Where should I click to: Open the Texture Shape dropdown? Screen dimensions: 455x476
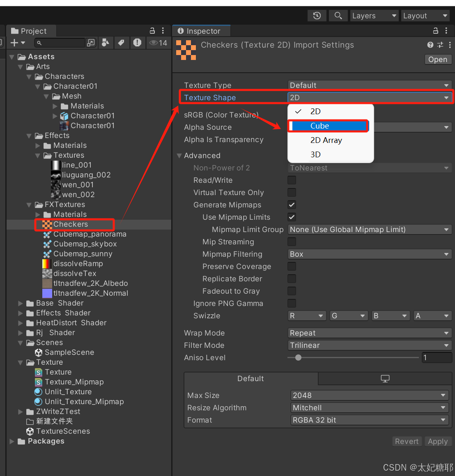370,97
